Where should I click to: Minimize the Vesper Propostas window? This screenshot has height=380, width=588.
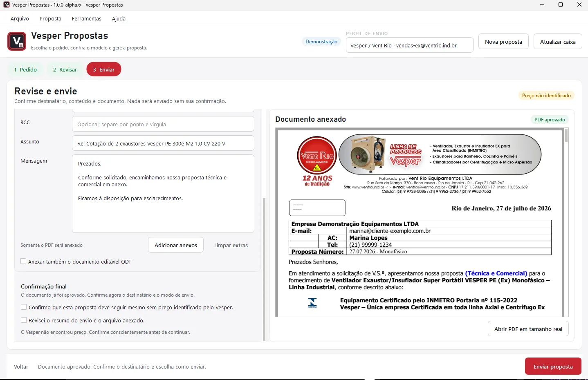click(542, 4)
